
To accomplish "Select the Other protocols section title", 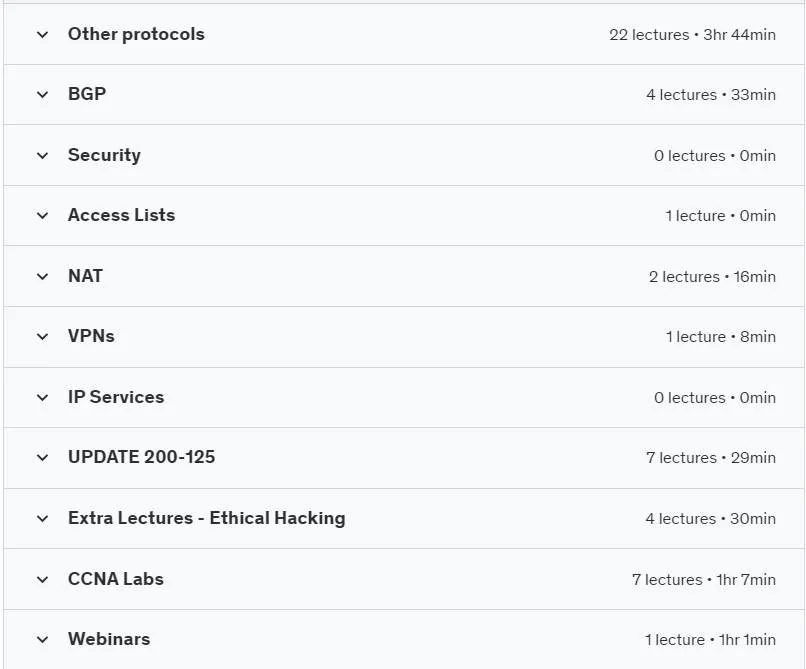I will click(x=136, y=34).
